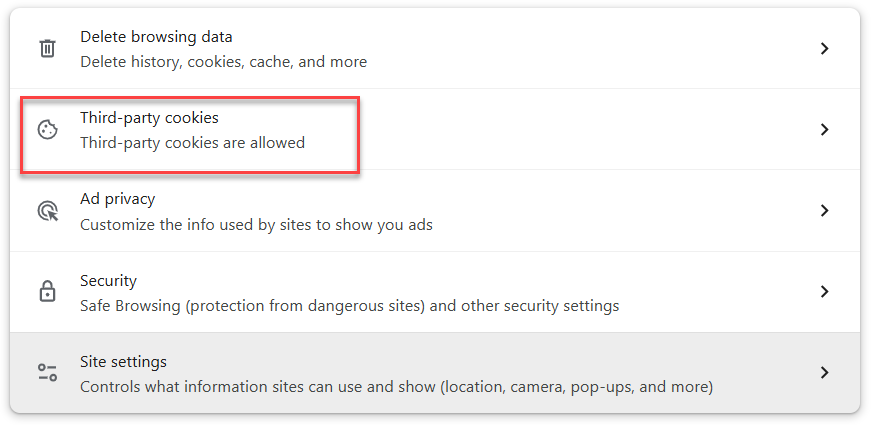Expand the Security row arrow

[x=824, y=292]
